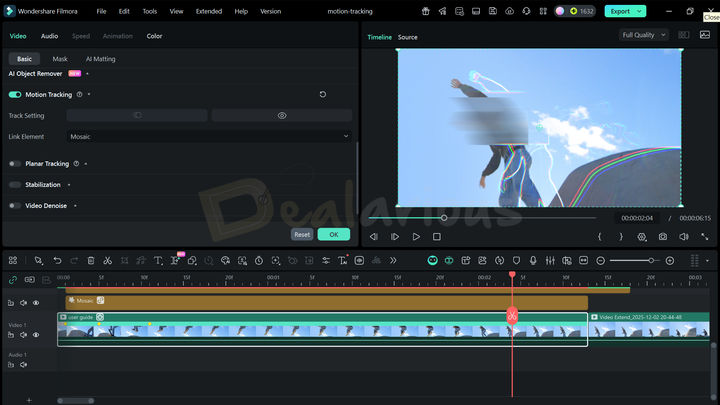The width and height of the screenshot is (720, 405).
Task: Expand the Stabilization section arrow
Action: click(x=69, y=185)
